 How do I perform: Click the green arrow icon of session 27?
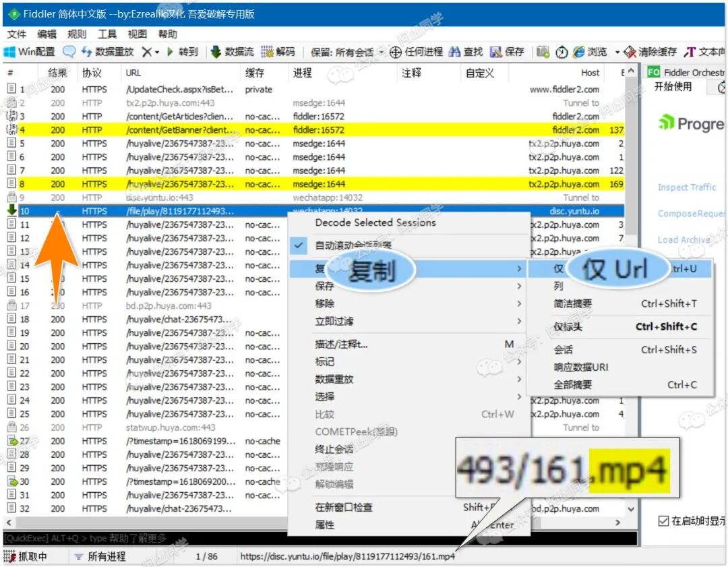pyautogui.click(x=13, y=440)
